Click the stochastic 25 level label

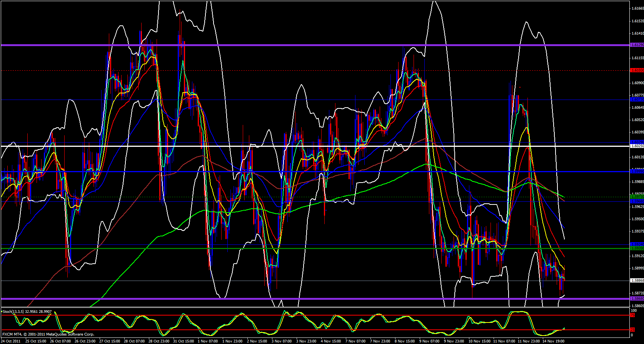632,330
